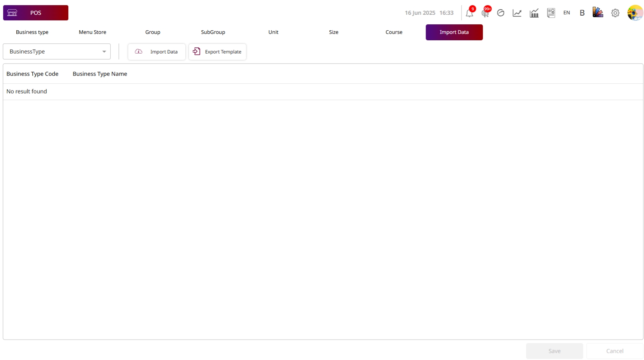Open the bar chart report icon
The image size is (644, 360).
tap(534, 13)
